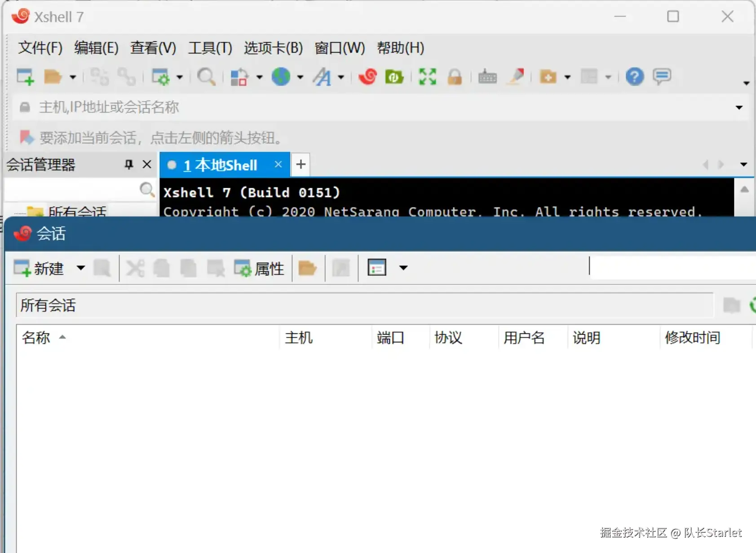
Task: Add a new tab with plus button
Action: pos(301,164)
